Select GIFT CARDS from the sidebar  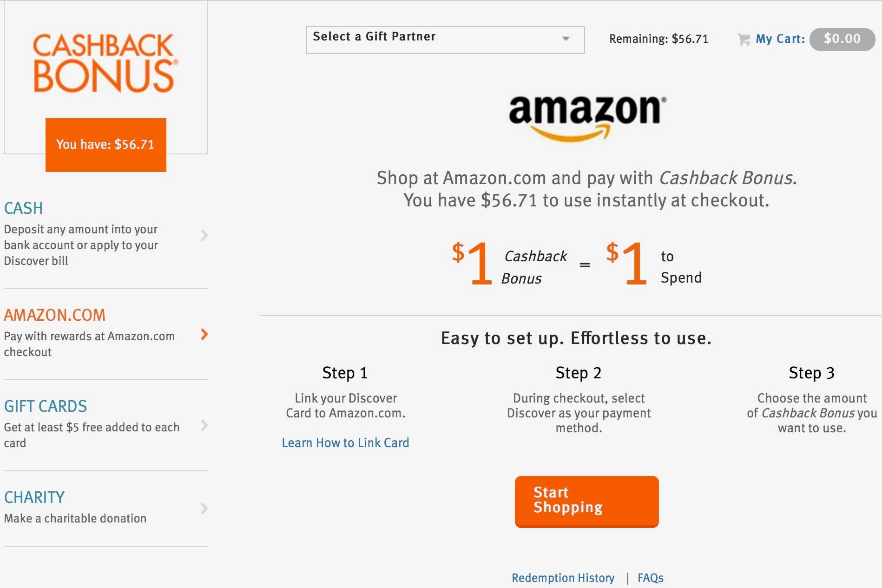(x=45, y=407)
